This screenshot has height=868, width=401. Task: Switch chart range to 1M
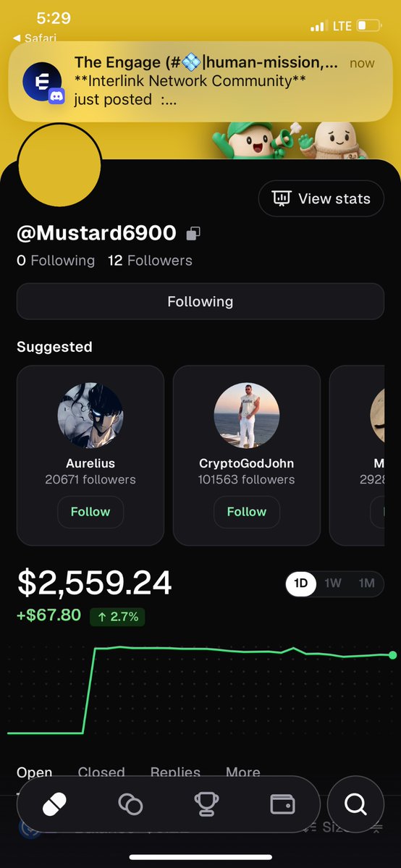coord(366,583)
